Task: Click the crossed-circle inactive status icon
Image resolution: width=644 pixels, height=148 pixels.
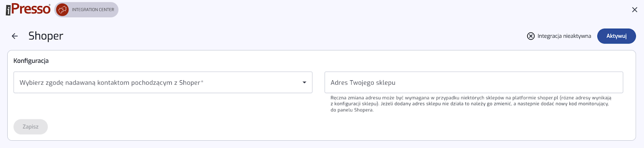Action: click(x=531, y=36)
